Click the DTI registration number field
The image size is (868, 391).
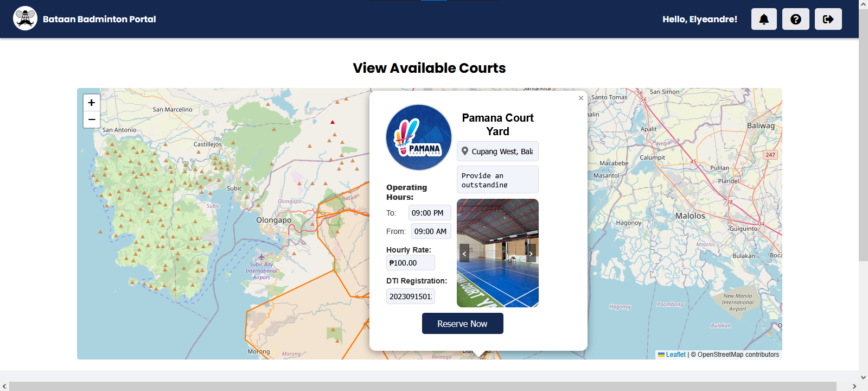click(411, 297)
